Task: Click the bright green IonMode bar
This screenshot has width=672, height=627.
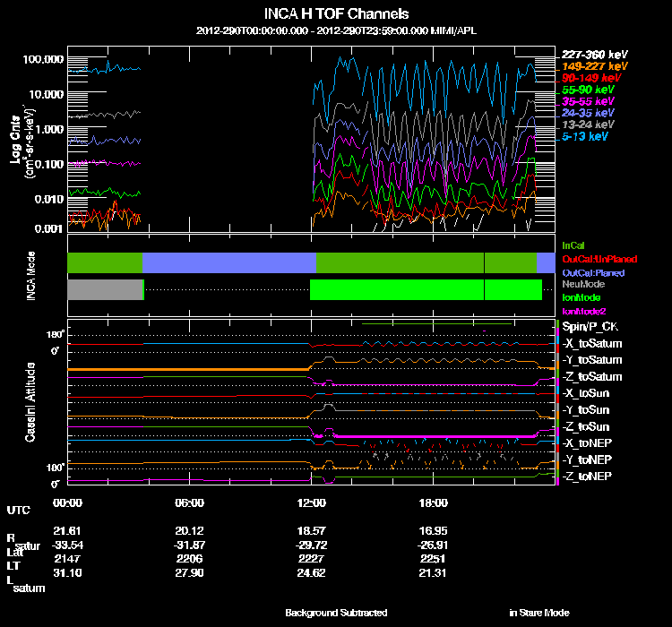Action: (396, 289)
